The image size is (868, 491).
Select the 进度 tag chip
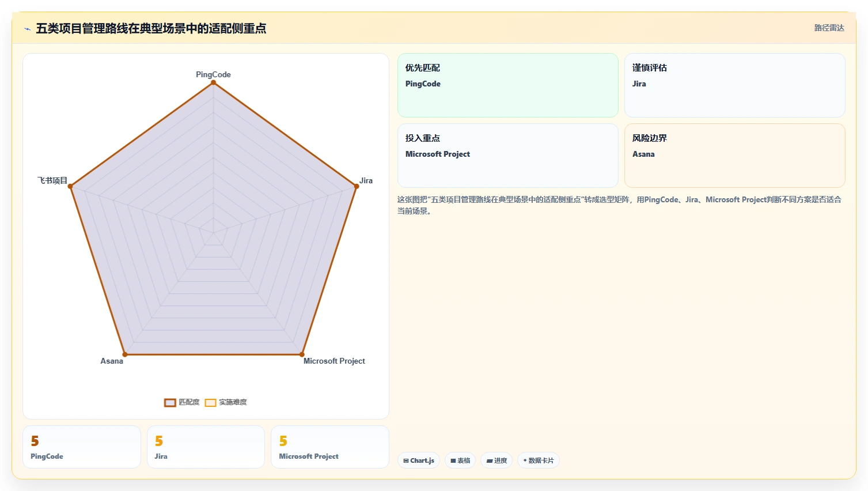[x=496, y=460]
